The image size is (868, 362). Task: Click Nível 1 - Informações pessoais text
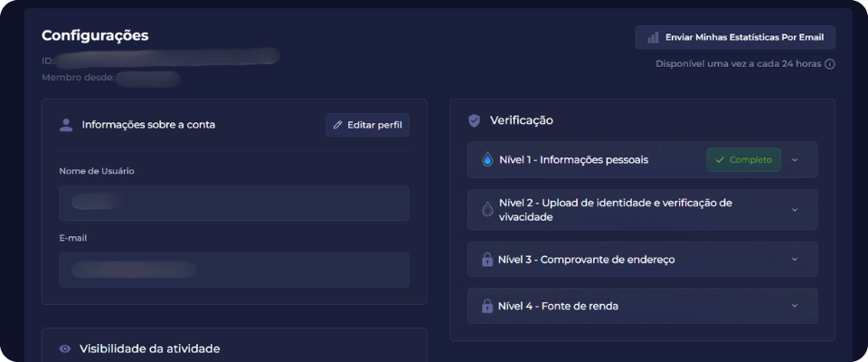(x=573, y=159)
